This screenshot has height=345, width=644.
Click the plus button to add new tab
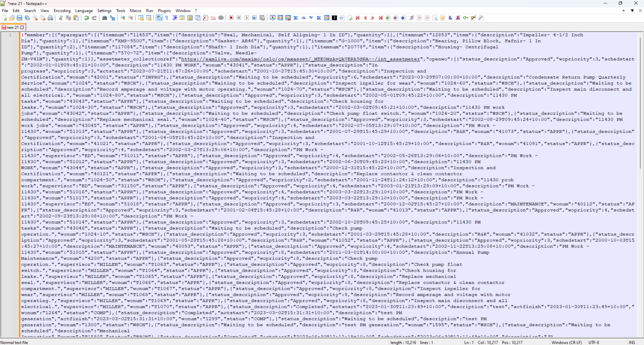tap(623, 10)
